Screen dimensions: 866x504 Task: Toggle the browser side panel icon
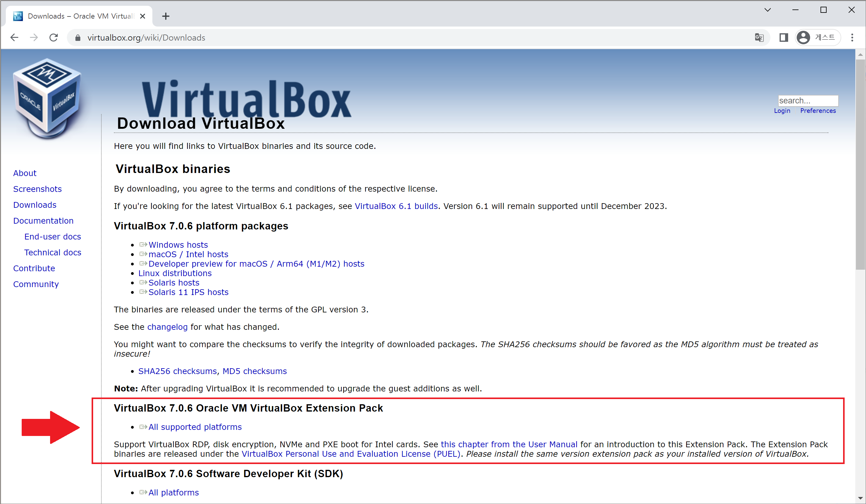[x=784, y=38]
